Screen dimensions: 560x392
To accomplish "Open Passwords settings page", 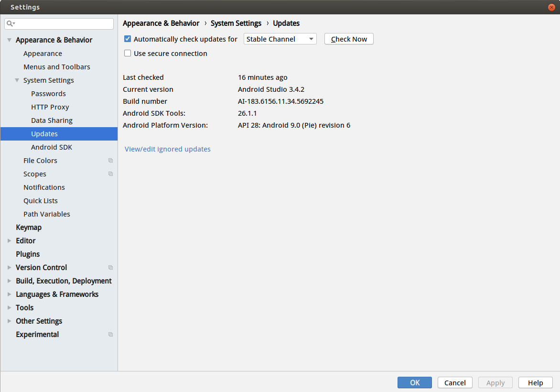I will (x=49, y=94).
